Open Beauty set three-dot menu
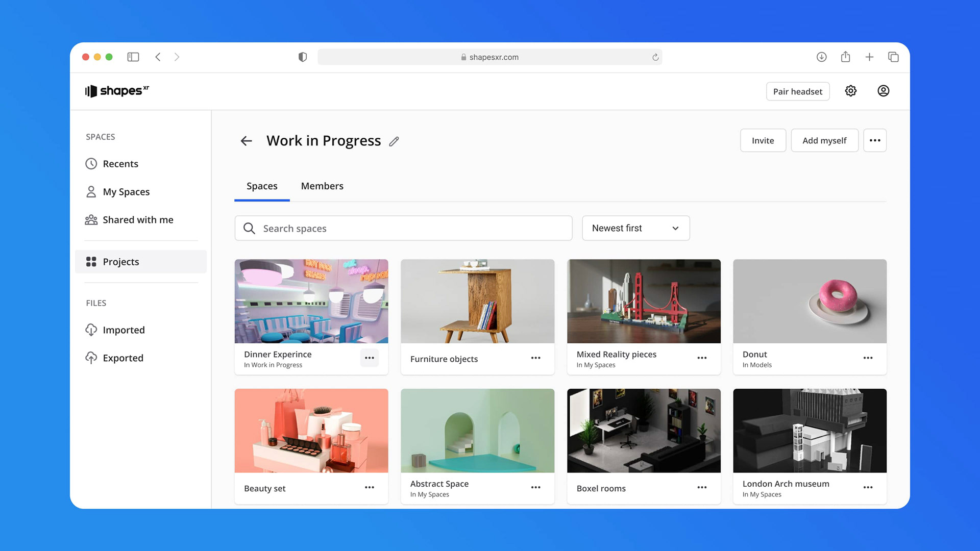980x551 pixels. point(370,488)
